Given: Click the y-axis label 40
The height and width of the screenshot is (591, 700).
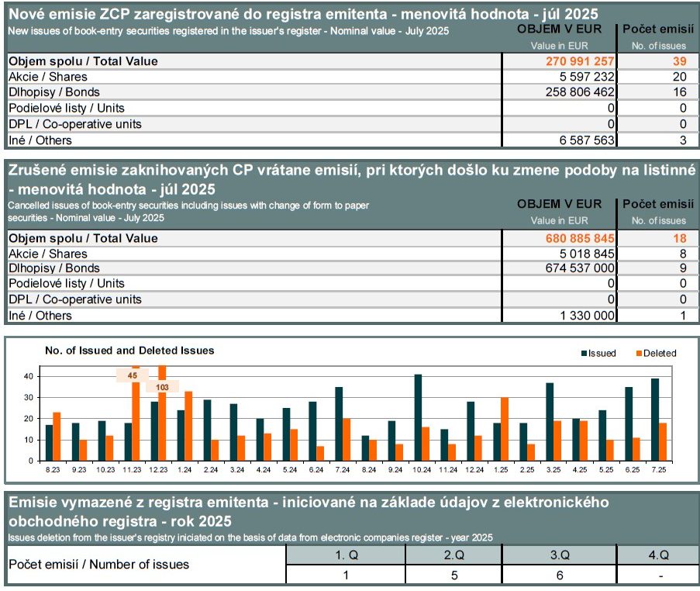Looking at the screenshot, I should coord(29,377).
